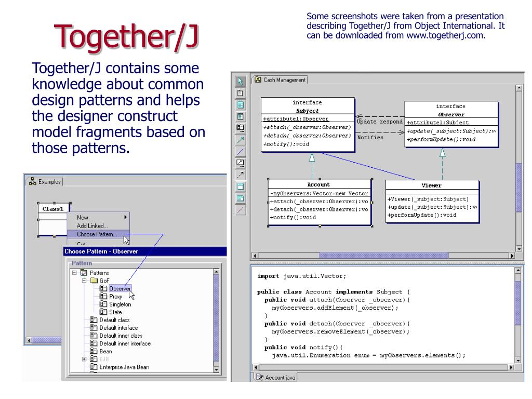
Task: Click the Proxy pattern icon
Action: tap(103, 296)
